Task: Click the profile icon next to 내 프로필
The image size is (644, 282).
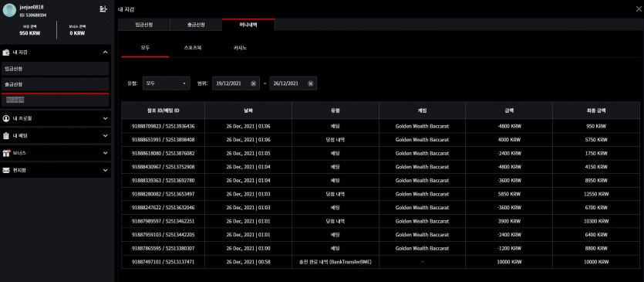Action: tap(6, 118)
